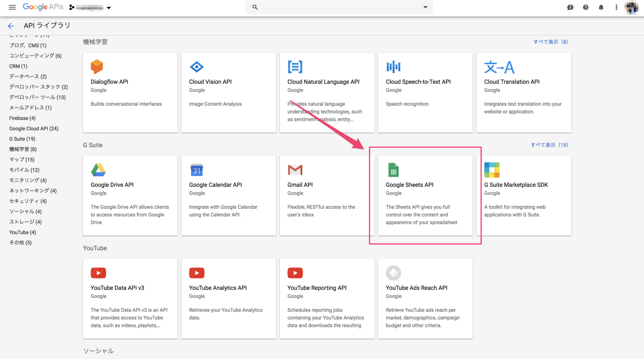Show all 19 G Suite APIs
644x363 pixels.
pyautogui.click(x=549, y=145)
